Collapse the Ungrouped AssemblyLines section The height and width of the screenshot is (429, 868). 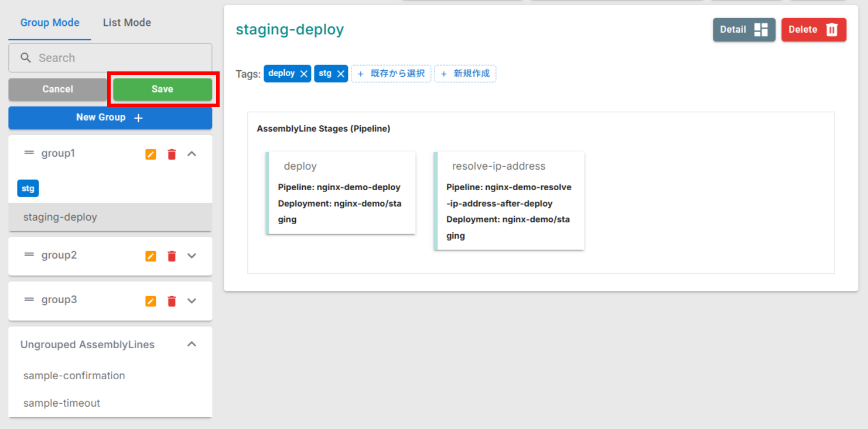[192, 344]
